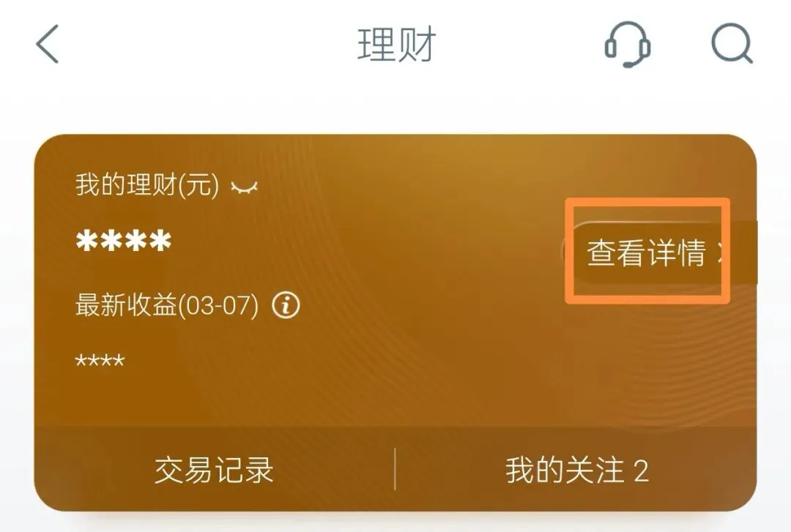Reveal the small masked earnings asterisks
Image resolution: width=791 pixels, height=532 pixels.
point(100,361)
